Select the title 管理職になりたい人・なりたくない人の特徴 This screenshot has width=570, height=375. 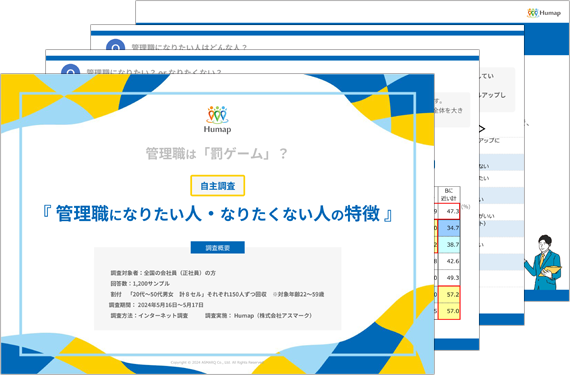(217, 214)
